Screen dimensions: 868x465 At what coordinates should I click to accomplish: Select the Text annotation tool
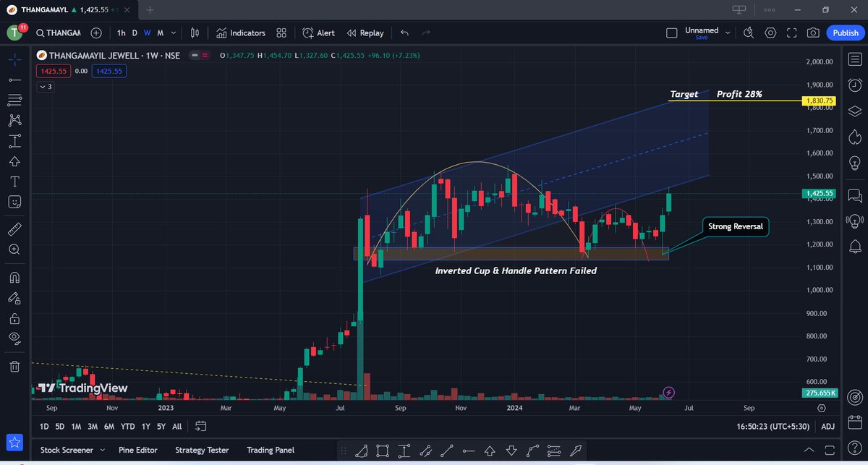pyautogui.click(x=14, y=181)
